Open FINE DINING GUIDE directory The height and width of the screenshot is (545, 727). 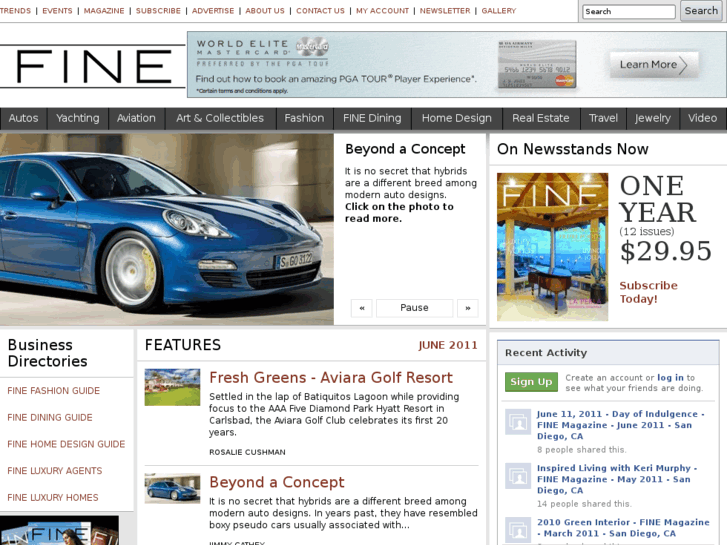click(50, 417)
